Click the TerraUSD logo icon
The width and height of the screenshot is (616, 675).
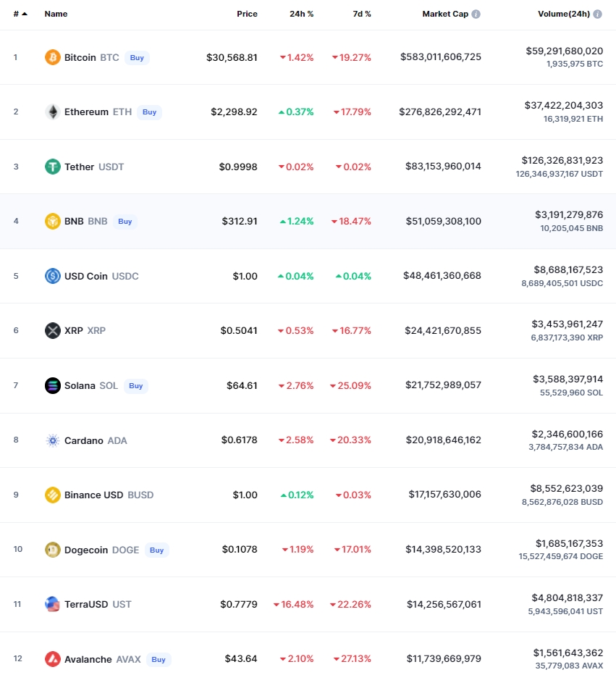53,604
